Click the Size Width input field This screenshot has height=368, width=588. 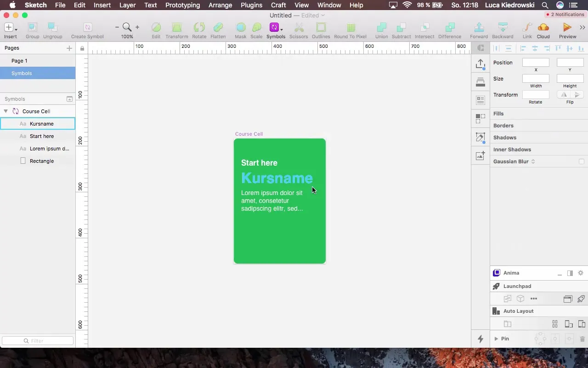click(x=536, y=79)
